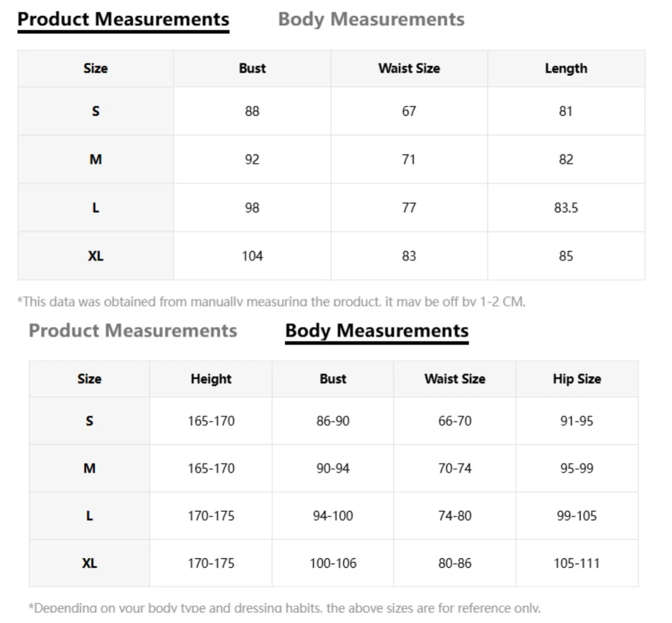Click the body type reference disclaimer note
Image resolution: width=672 pixels, height=623 pixels.
click(x=285, y=608)
